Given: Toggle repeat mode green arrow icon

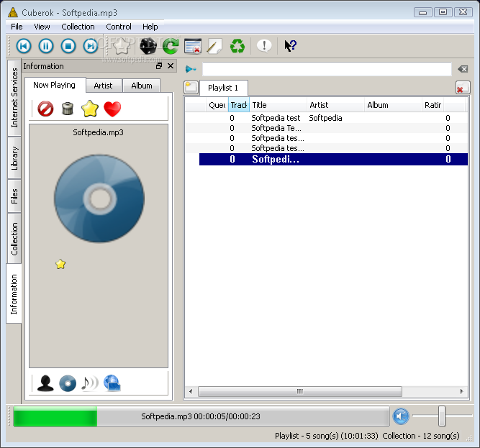Looking at the screenshot, I should [x=171, y=46].
